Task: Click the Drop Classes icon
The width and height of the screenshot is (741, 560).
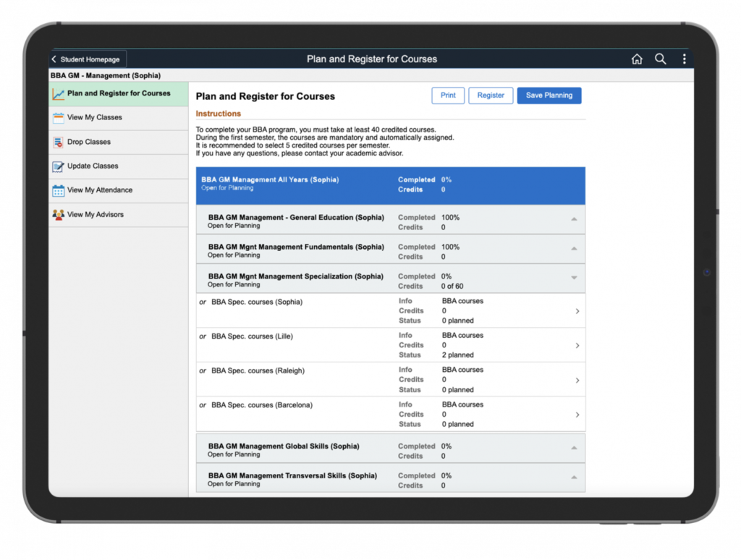Action: pos(59,142)
